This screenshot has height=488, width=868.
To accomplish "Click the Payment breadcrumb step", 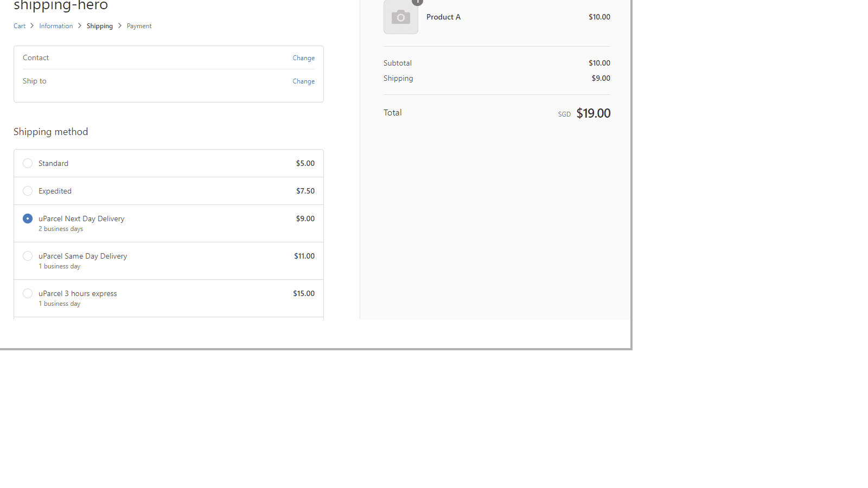I will tap(139, 25).
